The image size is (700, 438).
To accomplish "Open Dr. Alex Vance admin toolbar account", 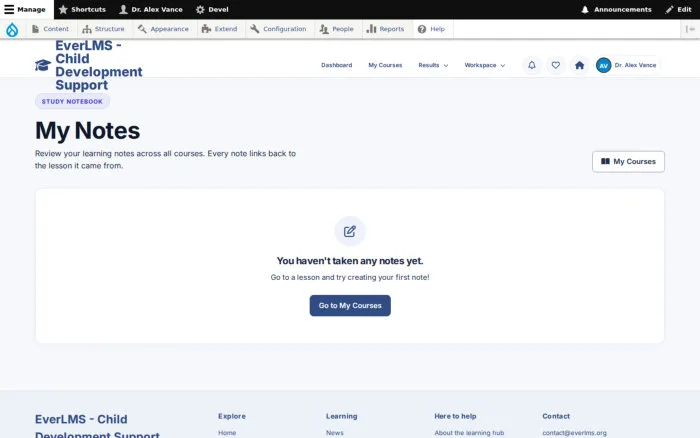I will click(x=151, y=9).
